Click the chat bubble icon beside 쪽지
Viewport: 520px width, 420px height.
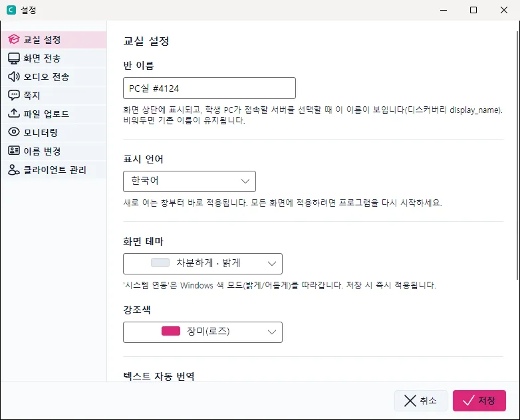point(13,95)
